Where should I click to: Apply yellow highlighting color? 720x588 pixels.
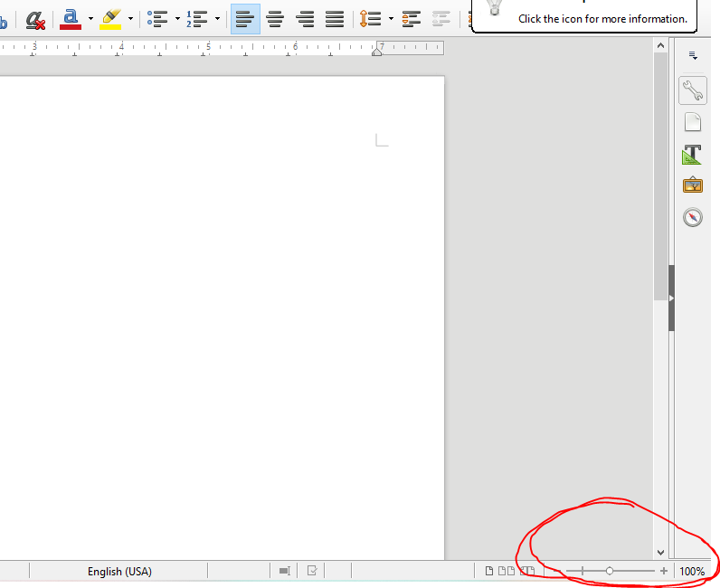[x=110, y=19]
